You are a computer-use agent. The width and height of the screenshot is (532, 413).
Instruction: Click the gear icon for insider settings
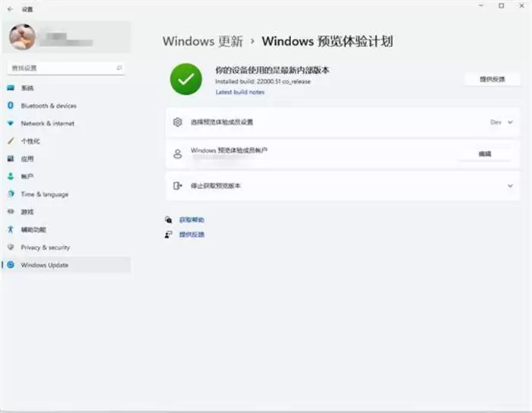(177, 122)
